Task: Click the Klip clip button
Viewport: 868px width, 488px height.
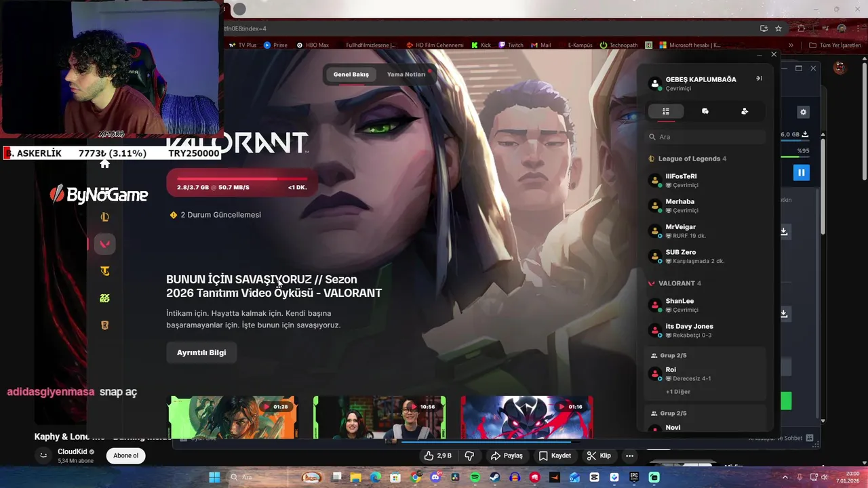Action: pyautogui.click(x=599, y=455)
